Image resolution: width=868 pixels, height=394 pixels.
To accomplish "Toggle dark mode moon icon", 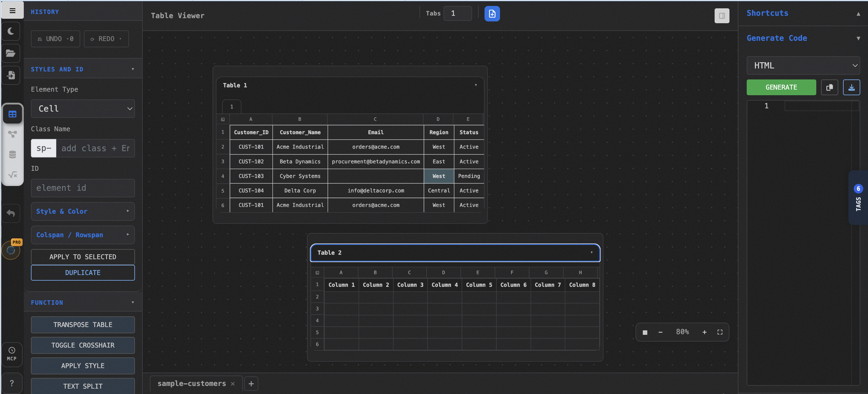I will (x=11, y=31).
